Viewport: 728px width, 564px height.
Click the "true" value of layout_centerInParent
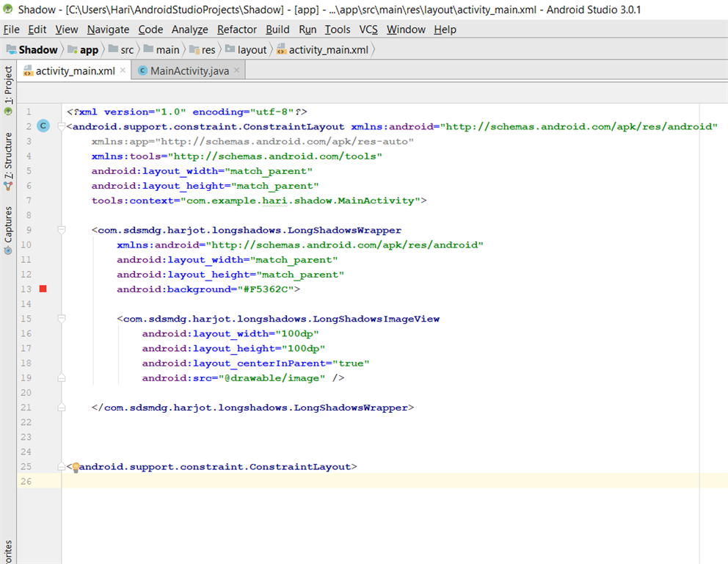click(x=351, y=363)
